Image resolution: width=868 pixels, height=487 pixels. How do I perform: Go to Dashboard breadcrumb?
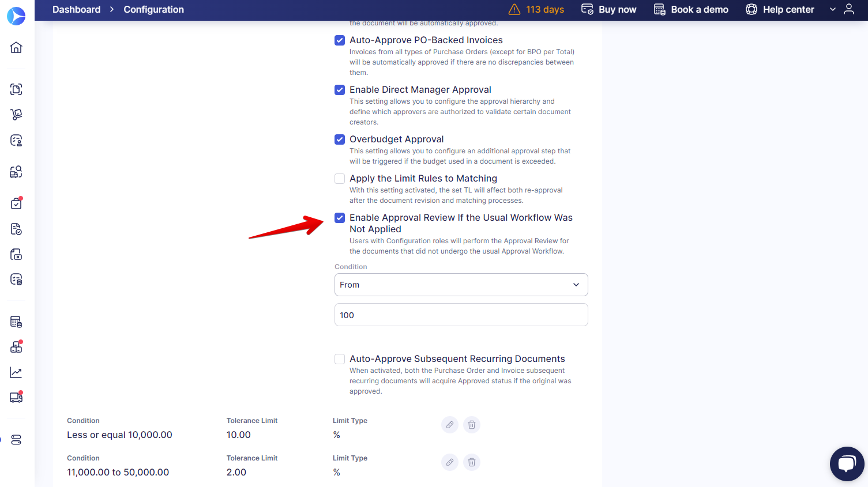coord(76,9)
